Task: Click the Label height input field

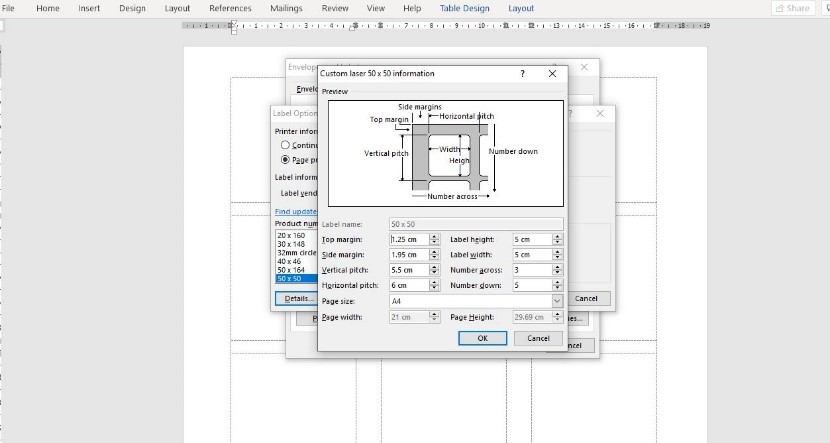Action: [532, 239]
